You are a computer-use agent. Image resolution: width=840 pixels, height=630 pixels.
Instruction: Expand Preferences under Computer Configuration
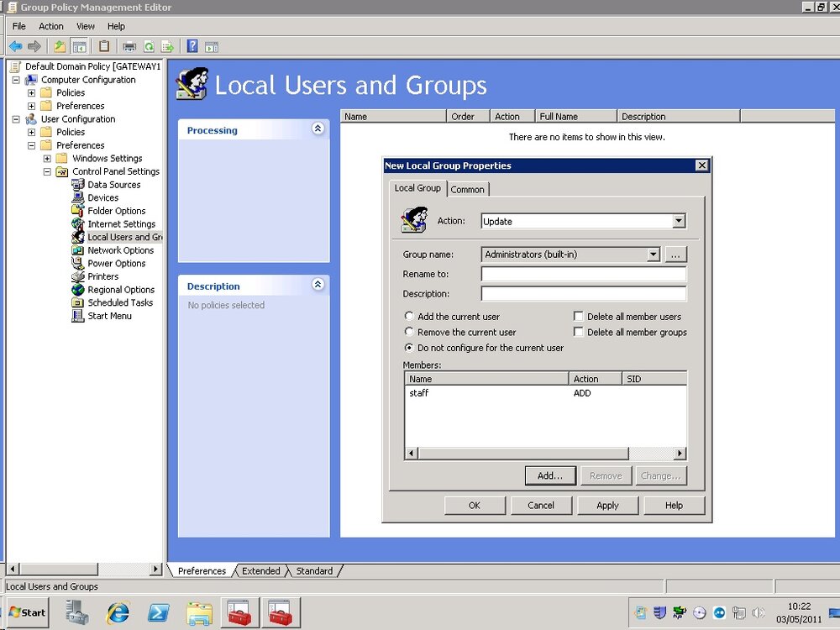pyautogui.click(x=32, y=106)
